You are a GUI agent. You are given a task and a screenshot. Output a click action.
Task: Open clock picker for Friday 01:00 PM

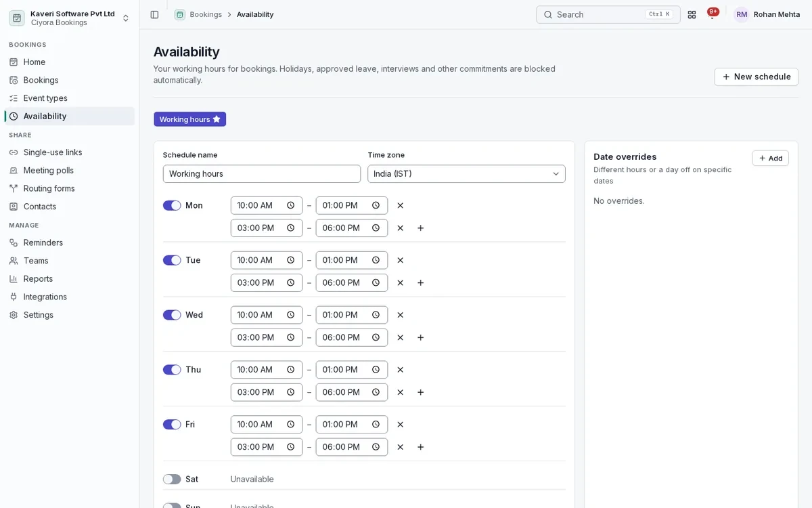(x=376, y=425)
